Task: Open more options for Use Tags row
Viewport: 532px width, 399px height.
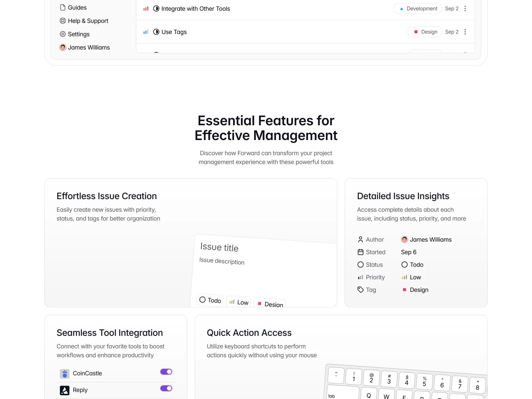Action: [x=465, y=32]
